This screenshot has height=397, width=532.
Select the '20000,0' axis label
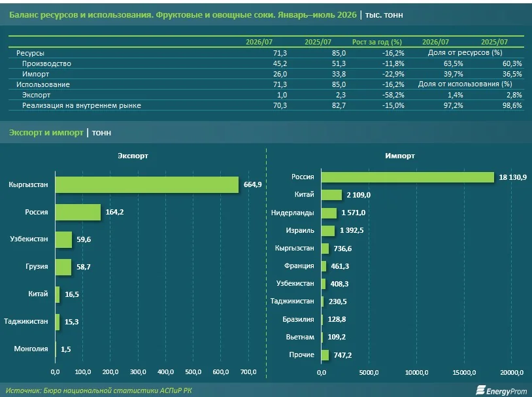(x=512, y=373)
